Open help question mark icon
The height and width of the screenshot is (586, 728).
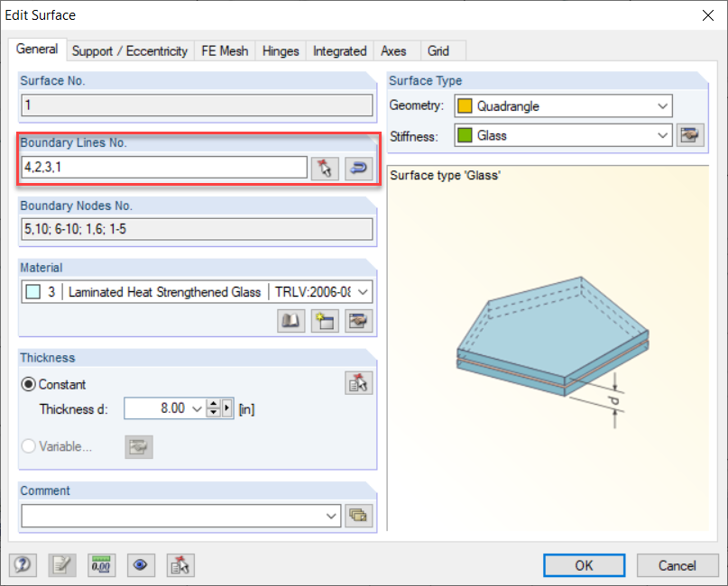23,565
